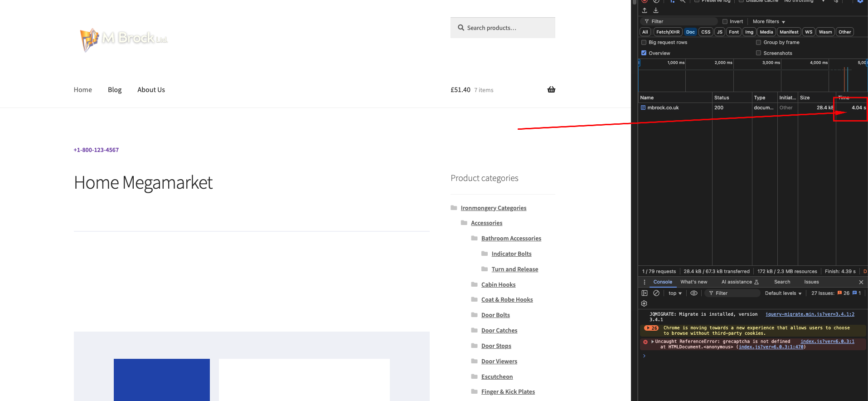Switch to the Console drawer tab
Screen dimensions: 868x401
(x=663, y=282)
